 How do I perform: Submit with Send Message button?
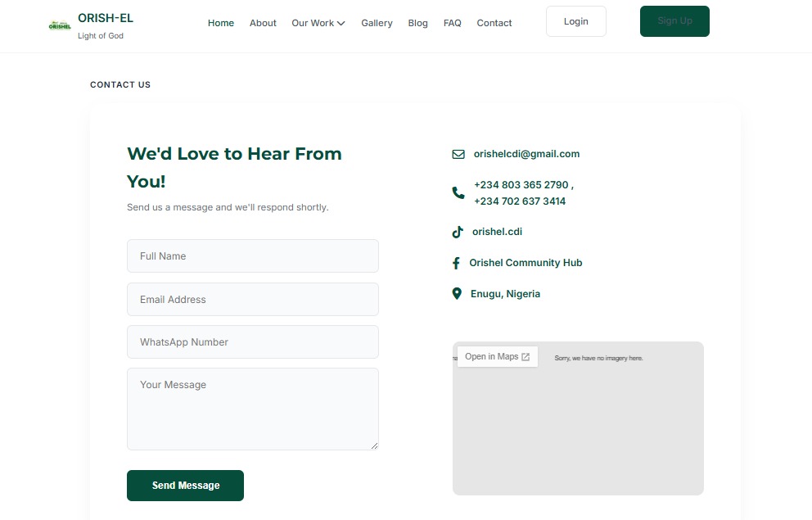tap(185, 486)
